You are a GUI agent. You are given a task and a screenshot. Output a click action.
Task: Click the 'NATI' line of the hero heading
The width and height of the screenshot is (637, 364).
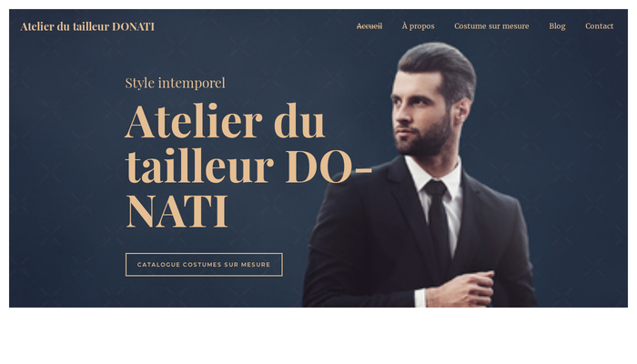coord(177,211)
